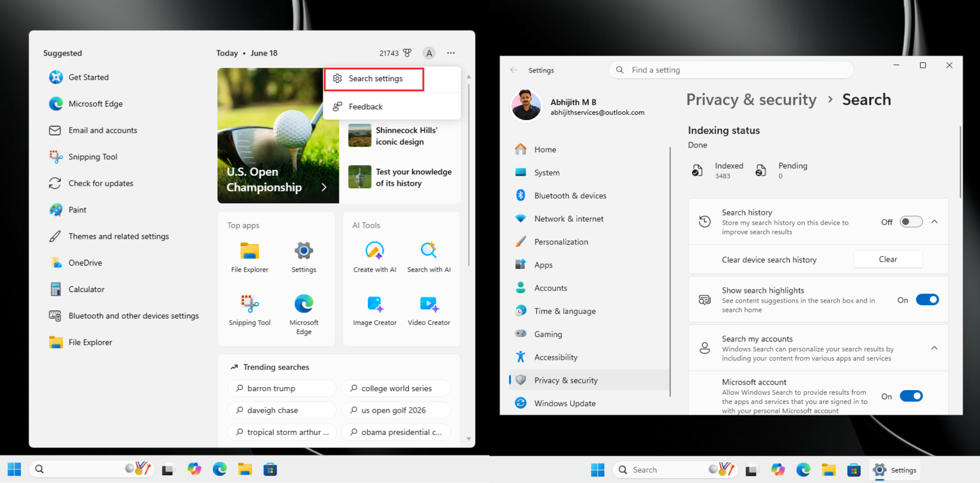The height and width of the screenshot is (483, 980).
Task: Click Privacy & security breadcrumb link
Action: tap(751, 100)
